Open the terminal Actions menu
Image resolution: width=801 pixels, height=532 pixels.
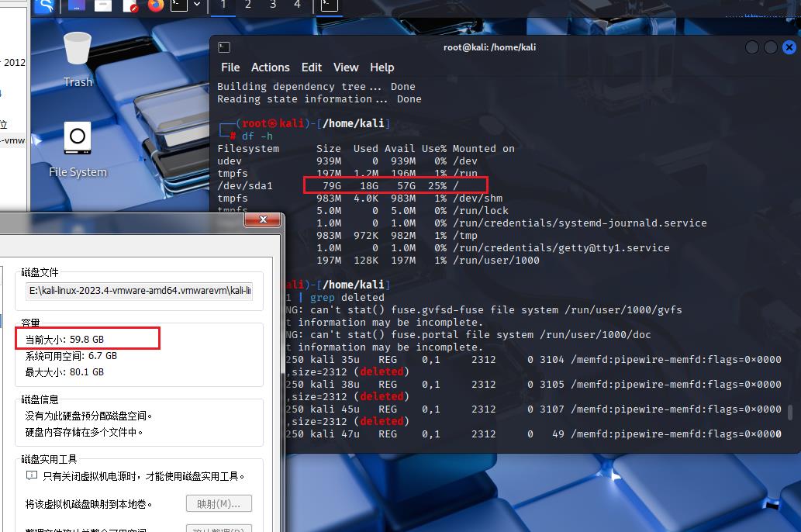271,67
